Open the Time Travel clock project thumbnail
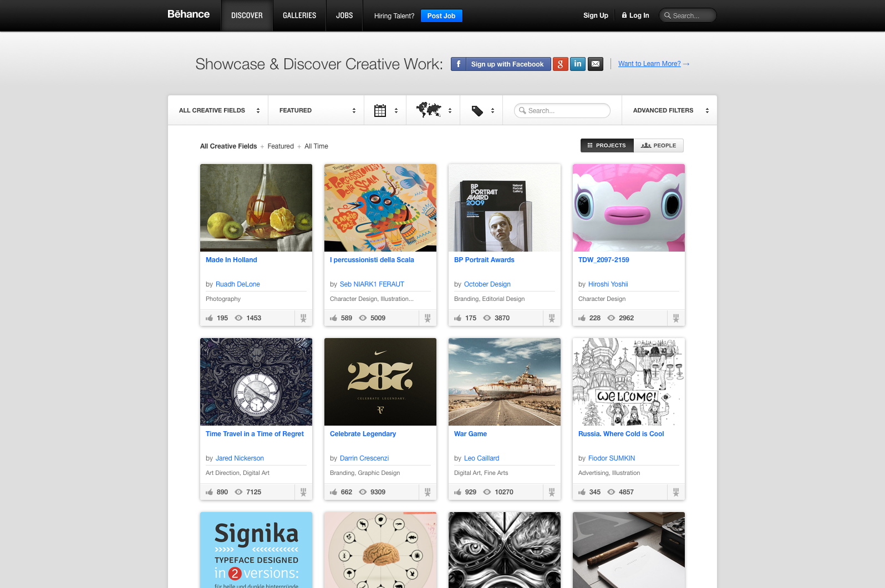The width and height of the screenshot is (885, 588). click(256, 382)
